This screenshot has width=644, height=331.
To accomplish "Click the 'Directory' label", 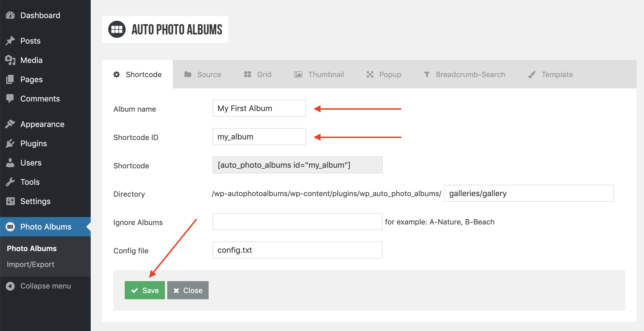I will 129,194.
